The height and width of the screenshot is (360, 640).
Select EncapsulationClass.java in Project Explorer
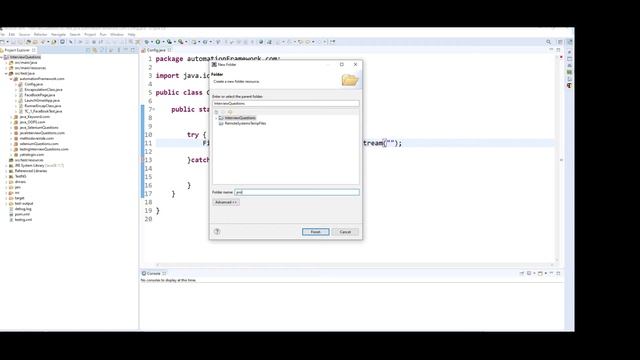pos(43,89)
